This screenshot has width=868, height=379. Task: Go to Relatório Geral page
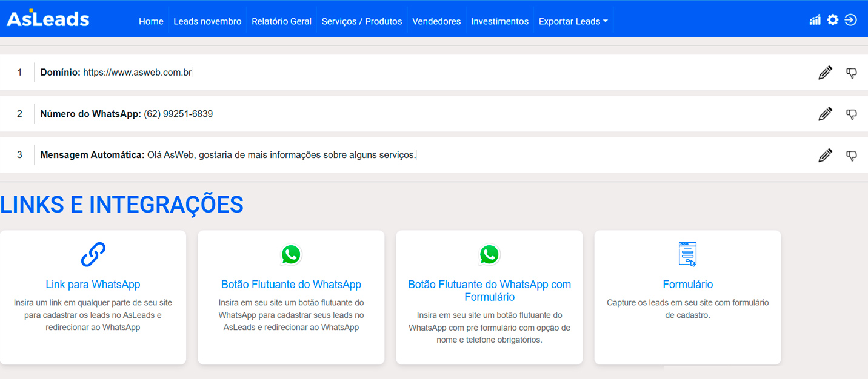[x=281, y=21]
